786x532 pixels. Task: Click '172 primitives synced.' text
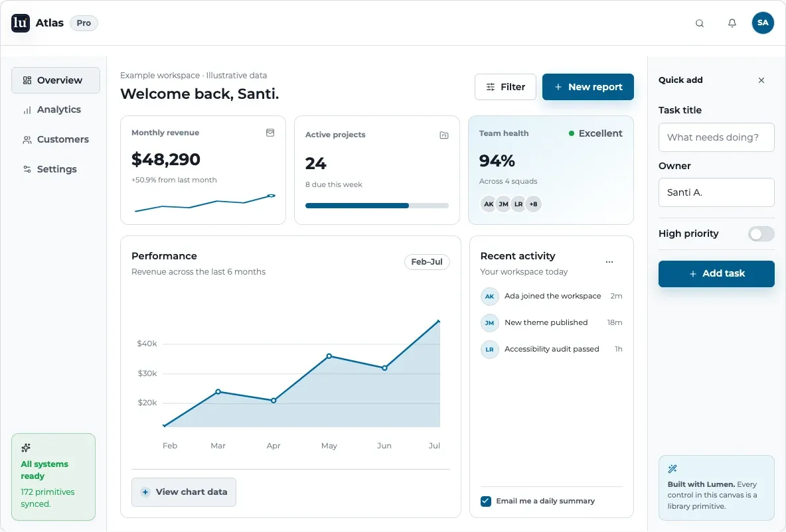tap(48, 498)
